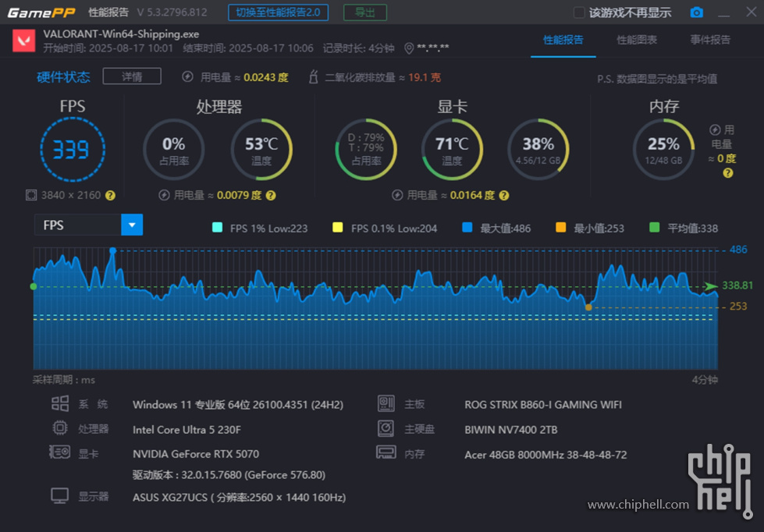Image resolution: width=764 pixels, height=532 pixels.
Task: Enable the 该游戏不再显示 checkbox
Action: pyautogui.click(x=579, y=12)
